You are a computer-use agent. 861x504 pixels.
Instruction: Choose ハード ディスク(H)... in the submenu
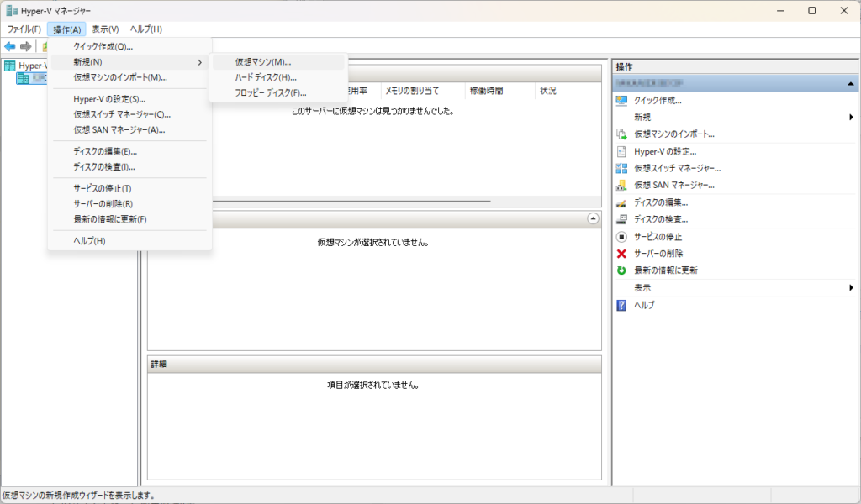(266, 77)
